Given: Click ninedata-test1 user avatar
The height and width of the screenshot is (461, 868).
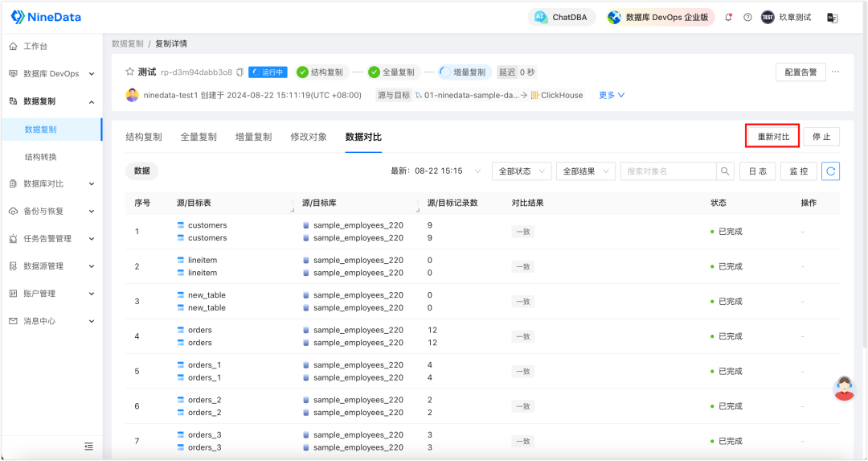Looking at the screenshot, I should 133,95.
